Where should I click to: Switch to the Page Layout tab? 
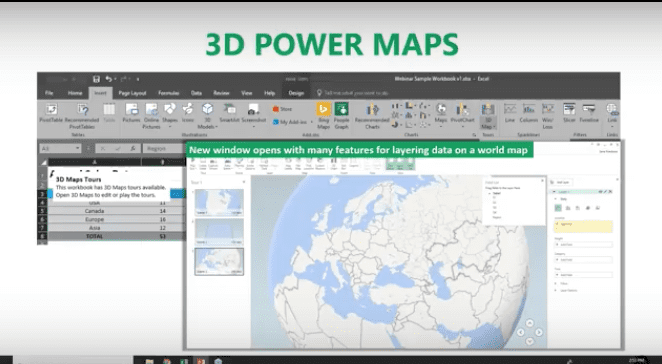pyautogui.click(x=132, y=93)
